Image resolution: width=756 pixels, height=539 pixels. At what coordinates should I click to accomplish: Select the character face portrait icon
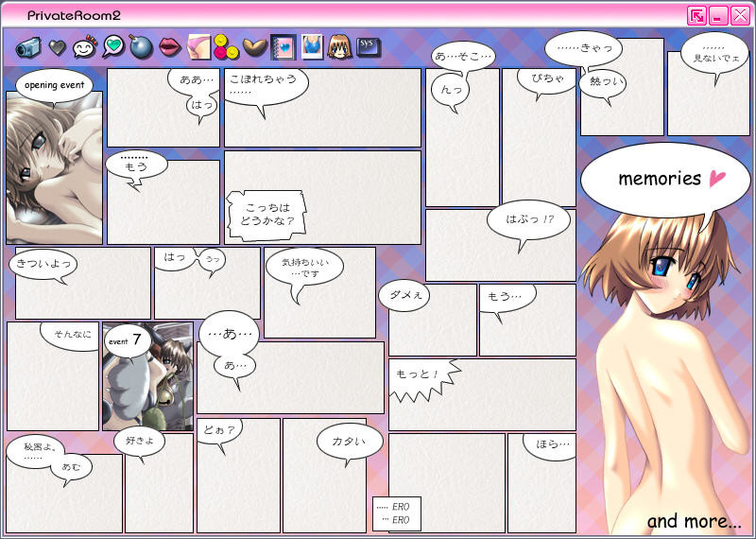(x=339, y=46)
